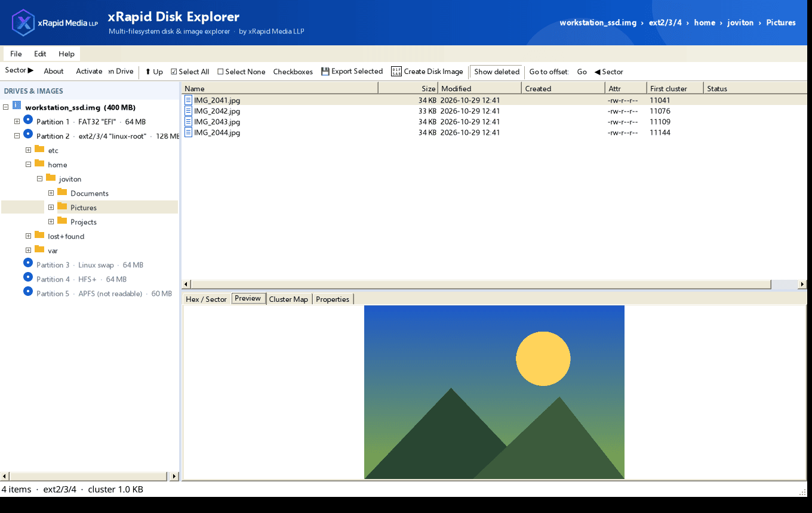Open the Properties tab
The image size is (812, 513).
333,299
